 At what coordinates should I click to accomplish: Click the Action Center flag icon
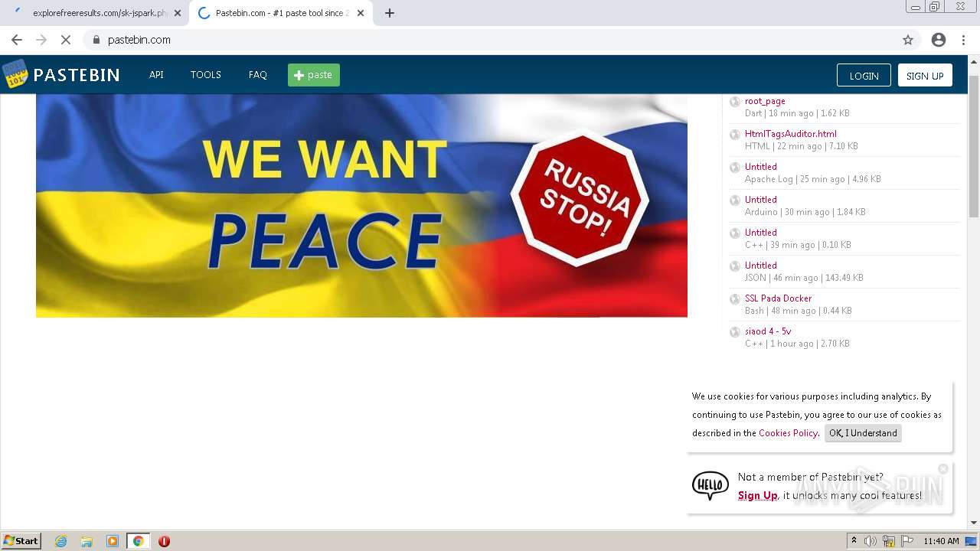[x=907, y=541]
